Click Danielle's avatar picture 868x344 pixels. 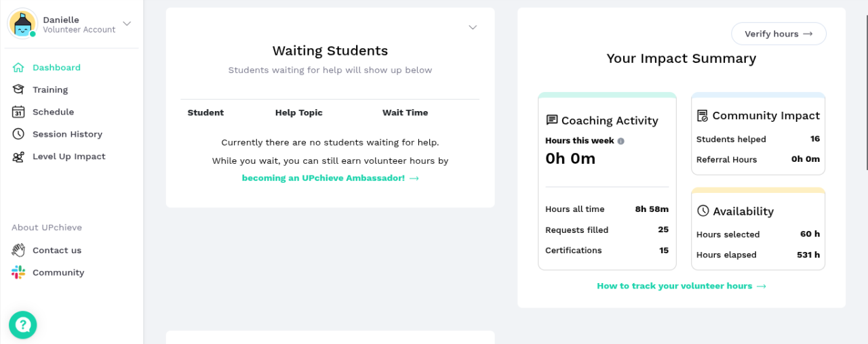[x=22, y=24]
